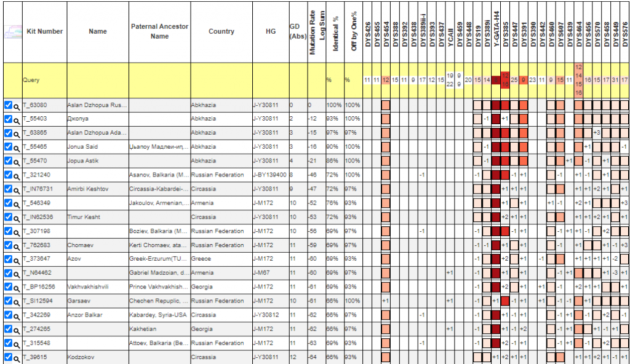This screenshot has height=364, width=630.
Task: Click the magnifier icon beside kit T_342269
Action: (17, 315)
